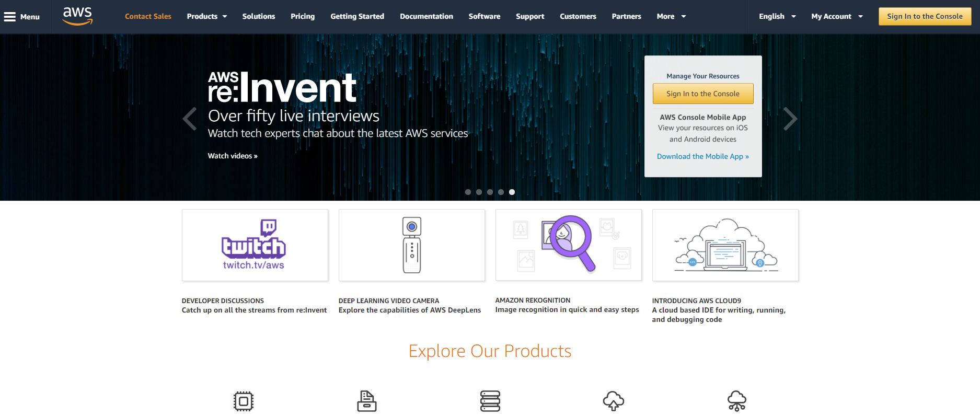Open the My Account dropdown
The height and width of the screenshot is (416, 980).
(x=837, y=16)
